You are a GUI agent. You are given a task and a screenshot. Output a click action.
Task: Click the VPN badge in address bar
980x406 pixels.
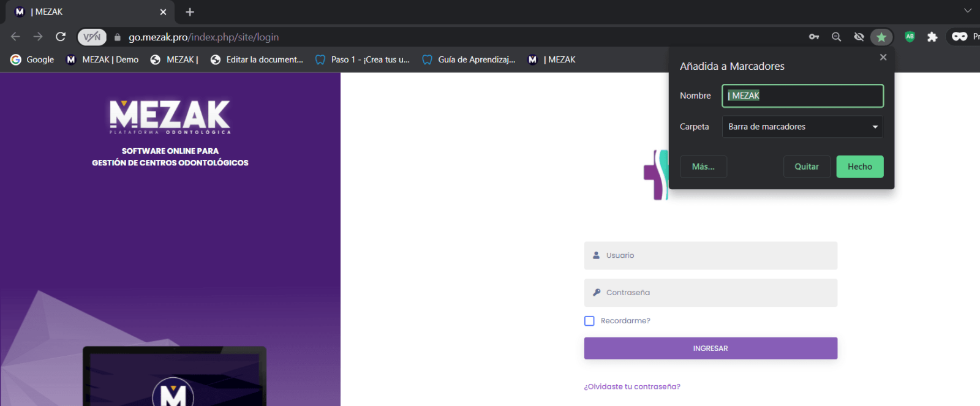[x=92, y=37]
